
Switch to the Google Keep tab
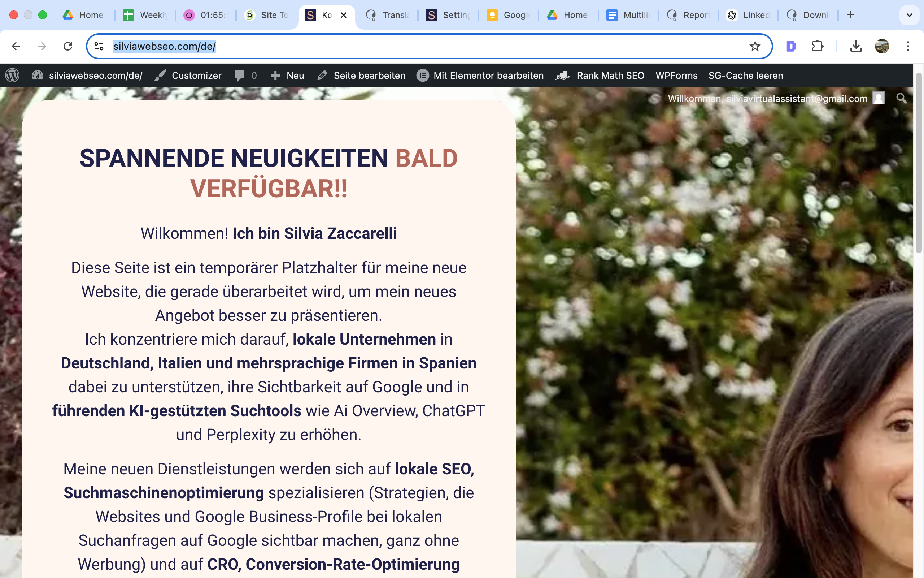pyautogui.click(x=509, y=15)
